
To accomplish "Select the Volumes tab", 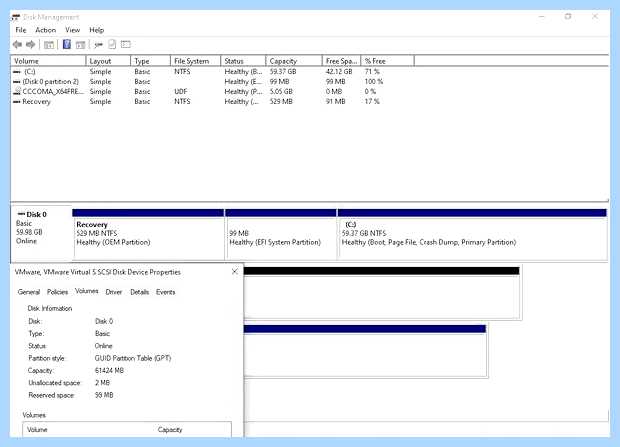I will [x=87, y=291].
